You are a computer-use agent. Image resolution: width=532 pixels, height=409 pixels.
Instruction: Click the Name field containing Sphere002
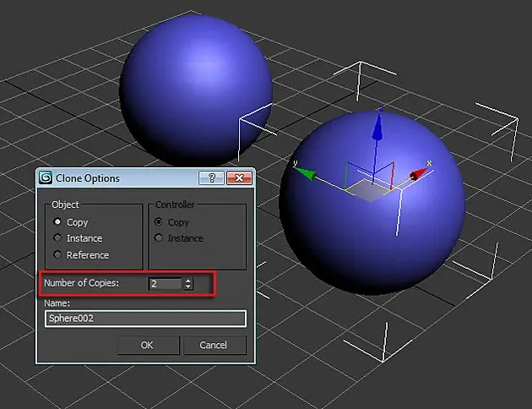tap(145, 319)
